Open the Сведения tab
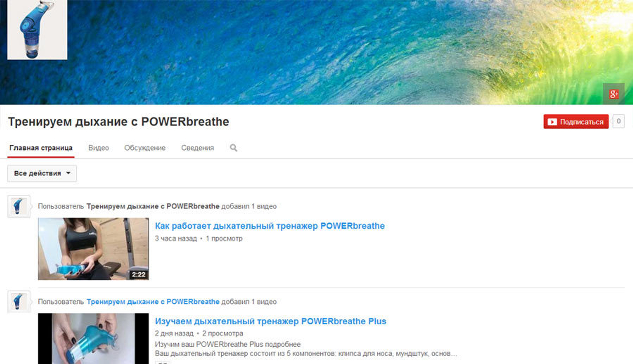Viewport: 633px width, 364px height. point(197,148)
